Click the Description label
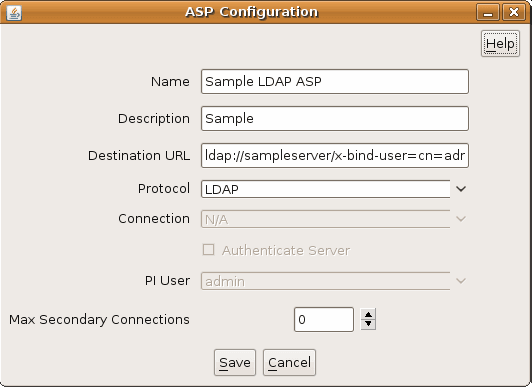 pyautogui.click(x=154, y=119)
